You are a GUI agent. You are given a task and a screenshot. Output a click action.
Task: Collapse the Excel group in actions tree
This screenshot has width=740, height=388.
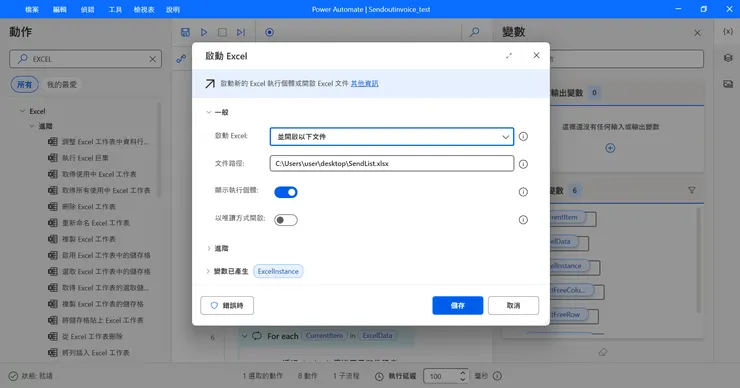pyautogui.click(x=22, y=111)
